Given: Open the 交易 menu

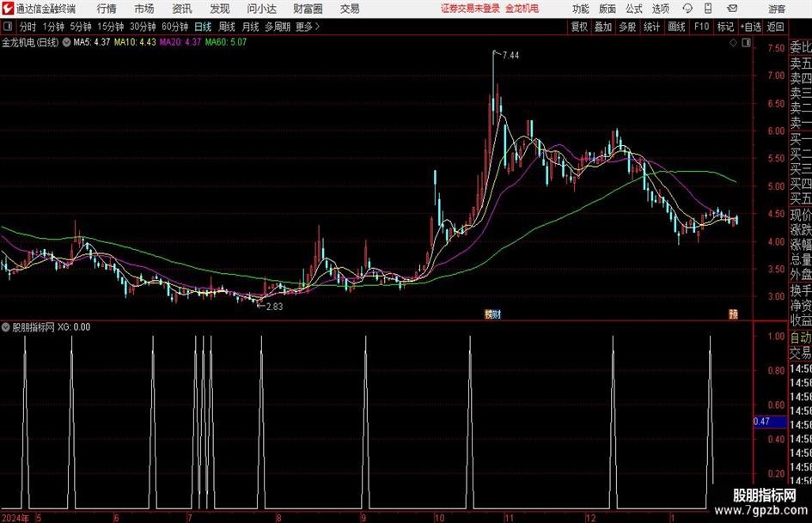Looking at the screenshot, I should click(x=350, y=9).
